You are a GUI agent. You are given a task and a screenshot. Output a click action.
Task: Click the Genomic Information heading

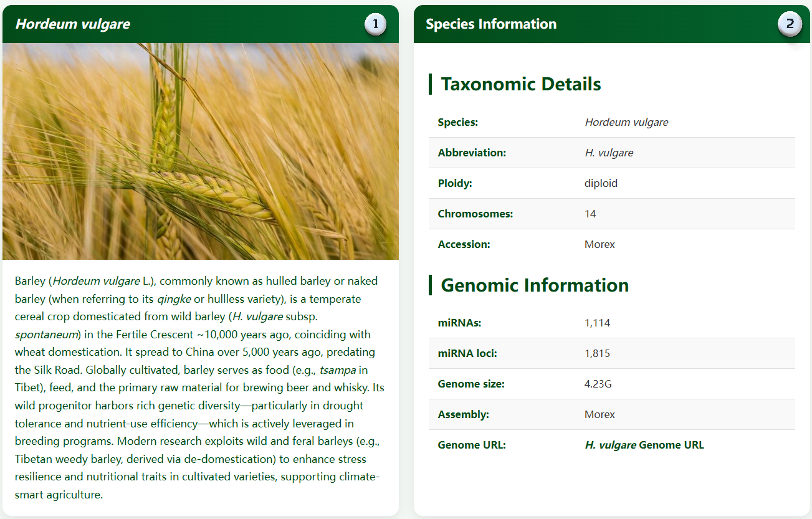pos(535,285)
